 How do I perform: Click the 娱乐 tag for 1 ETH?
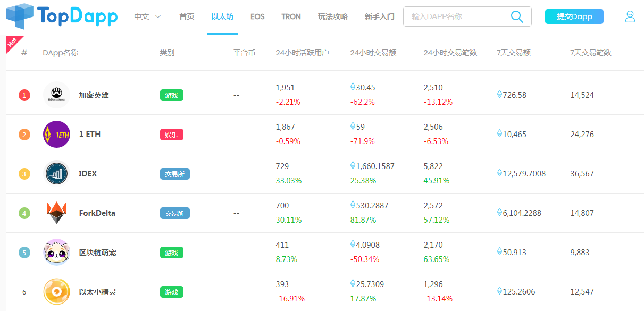(171, 135)
